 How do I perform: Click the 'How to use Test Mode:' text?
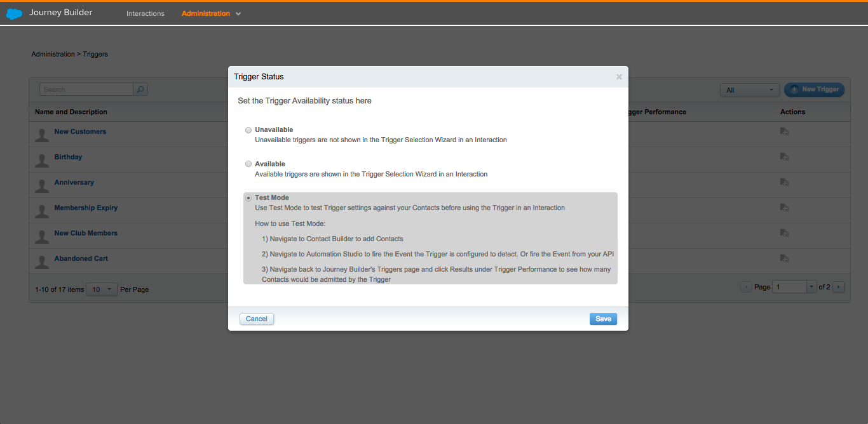[x=290, y=223]
